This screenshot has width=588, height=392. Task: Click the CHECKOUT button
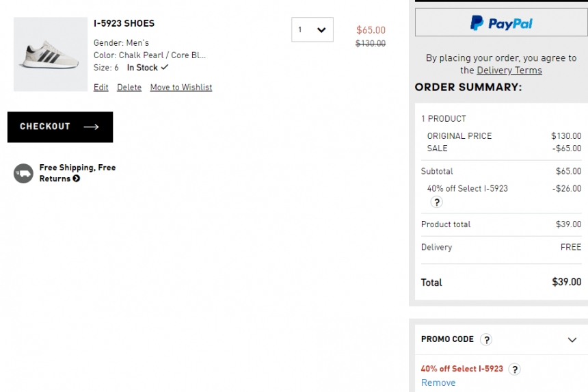60,127
